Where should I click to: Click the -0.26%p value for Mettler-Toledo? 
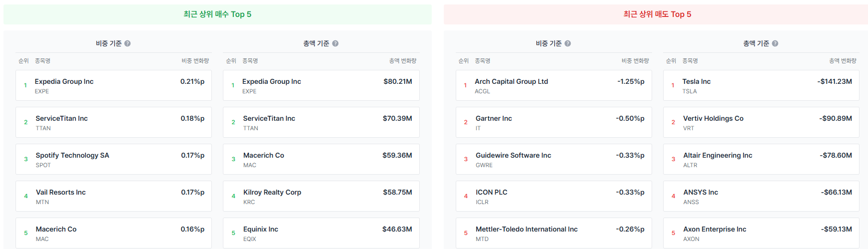click(x=630, y=229)
